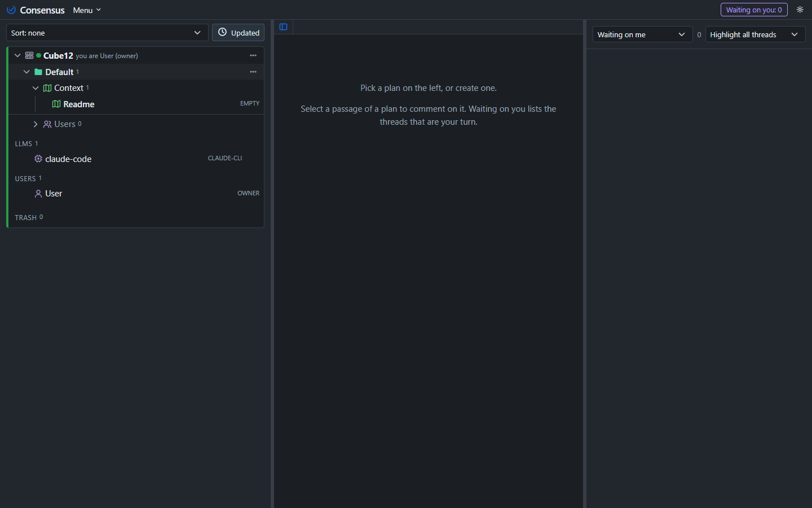Open the TRASH section

29,217
